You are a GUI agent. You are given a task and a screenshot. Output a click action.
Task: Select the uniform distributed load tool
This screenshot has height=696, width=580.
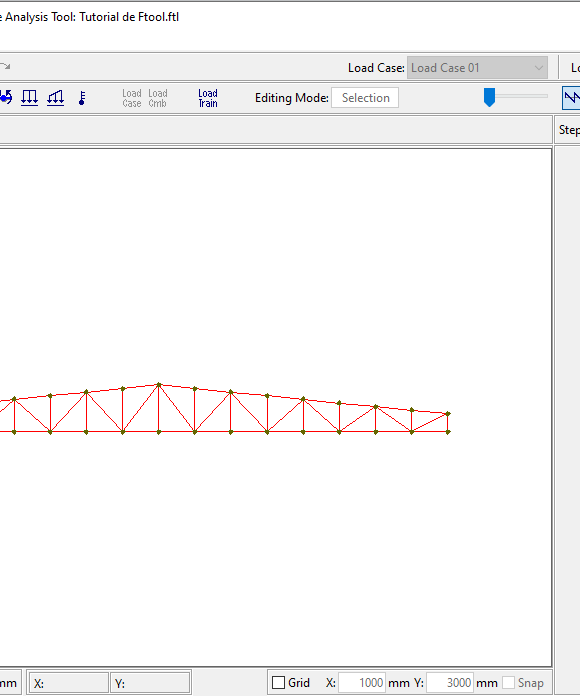click(29, 98)
